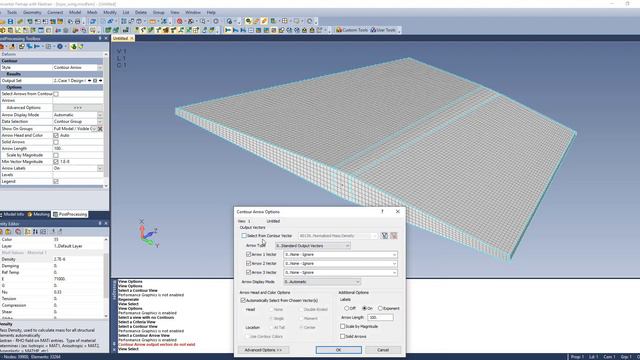Enable Scale by Magnitude in the dialog
Image resolution: width=640 pixels, height=360 pixels.
click(x=342, y=327)
